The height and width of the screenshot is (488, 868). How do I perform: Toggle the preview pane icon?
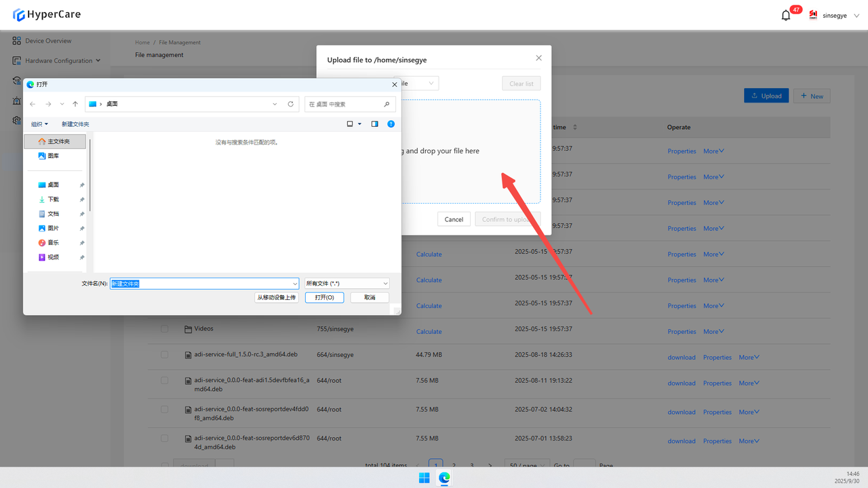(374, 124)
